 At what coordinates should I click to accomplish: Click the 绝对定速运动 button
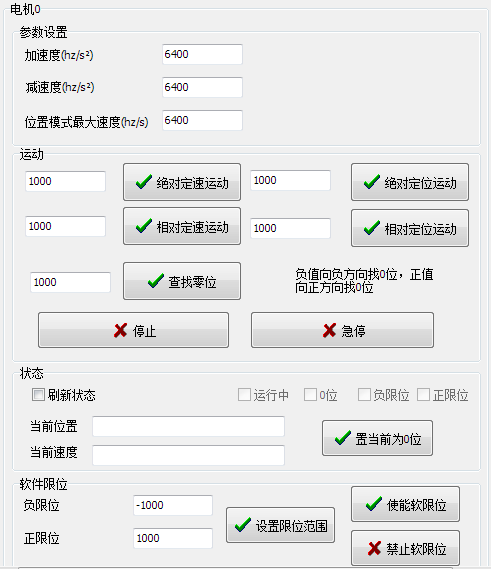(x=182, y=182)
